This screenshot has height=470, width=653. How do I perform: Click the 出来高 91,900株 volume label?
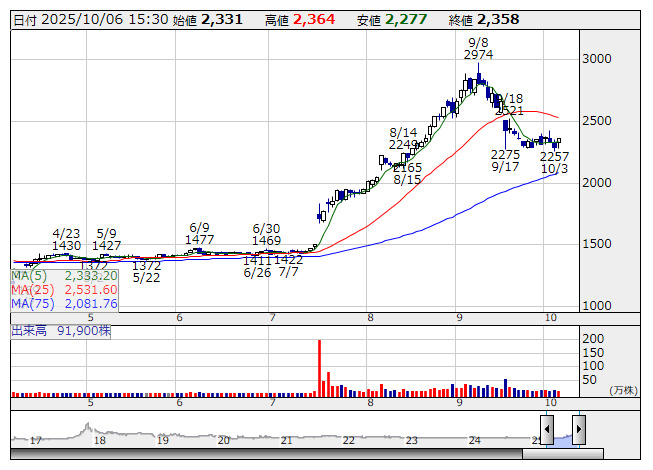click(60, 328)
